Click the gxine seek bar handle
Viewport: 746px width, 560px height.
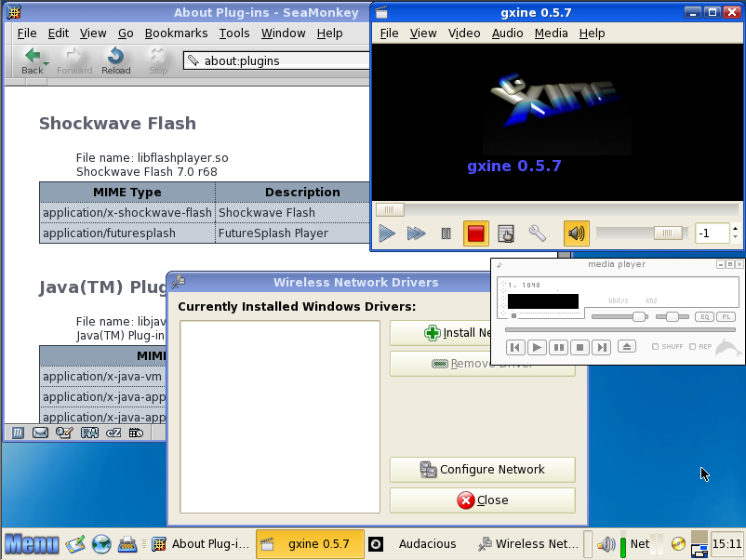click(390, 210)
